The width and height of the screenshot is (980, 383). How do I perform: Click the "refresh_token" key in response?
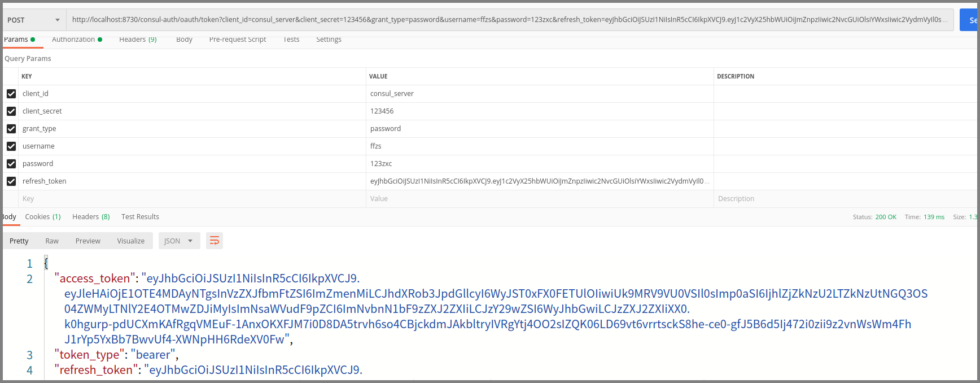click(96, 370)
